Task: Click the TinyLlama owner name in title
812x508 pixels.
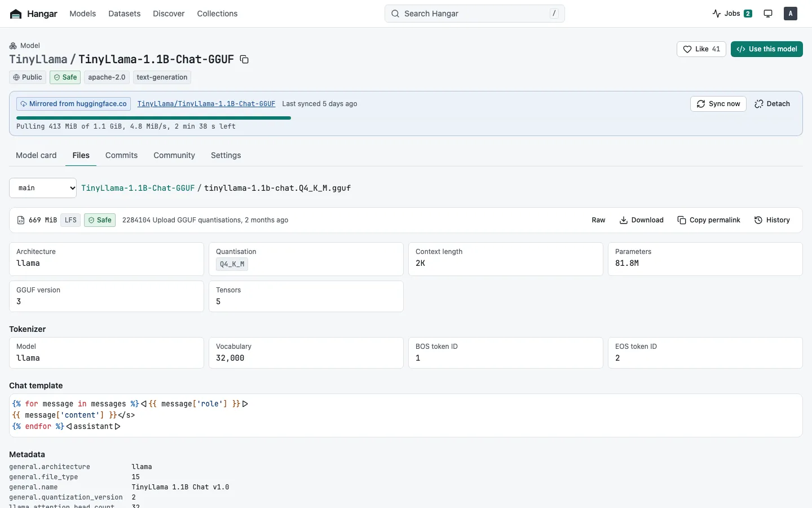Action: (x=38, y=59)
